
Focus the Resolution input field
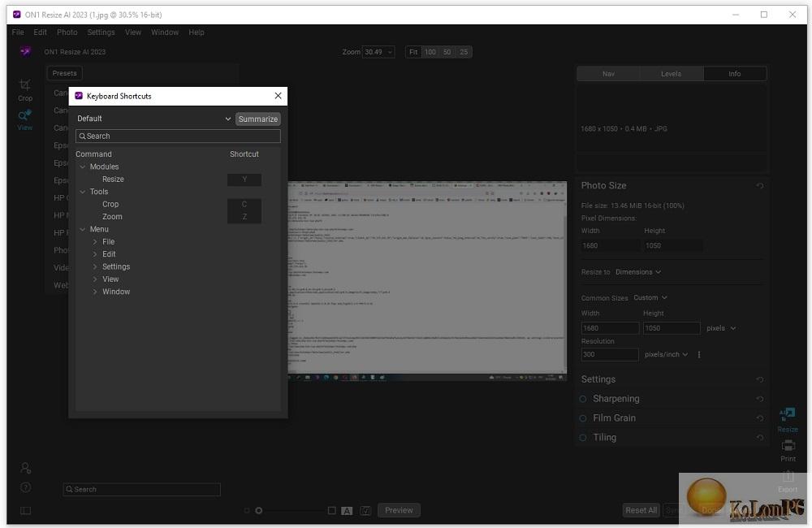[x=610, y=354]
